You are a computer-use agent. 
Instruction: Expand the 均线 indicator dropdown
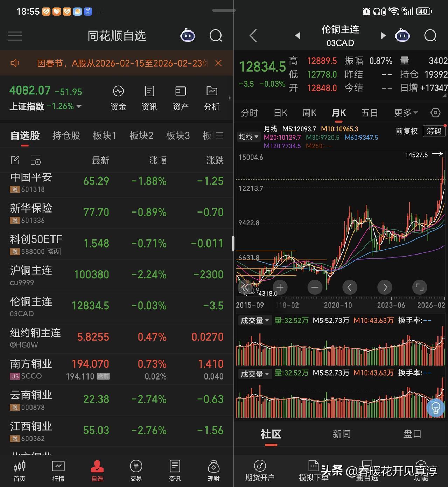[x=248, y=137]
